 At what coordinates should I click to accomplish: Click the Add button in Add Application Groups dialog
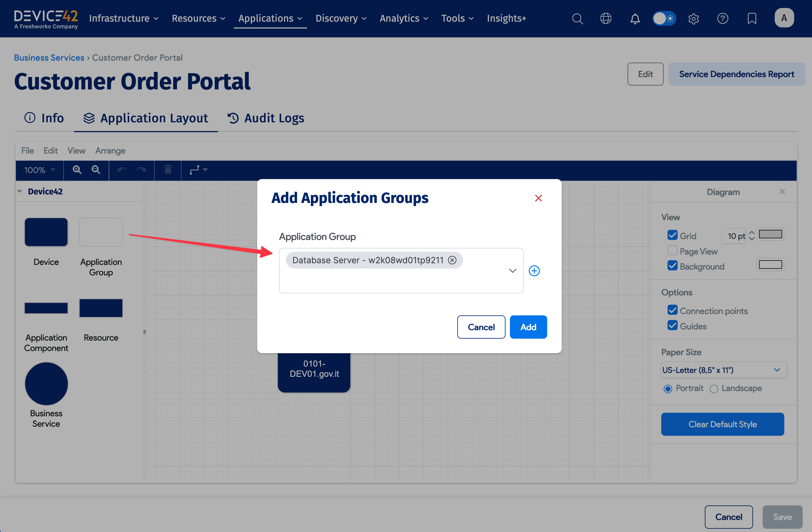528,327
